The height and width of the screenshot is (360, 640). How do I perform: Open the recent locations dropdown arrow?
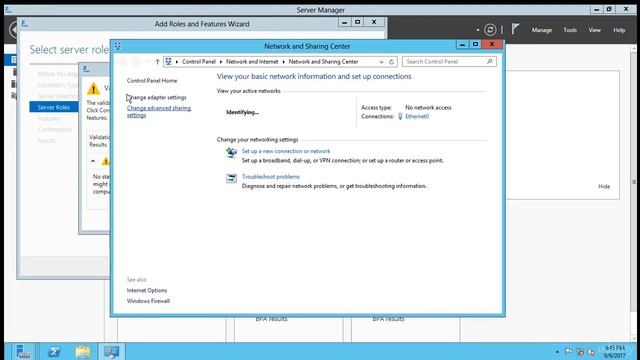[147, 62]
